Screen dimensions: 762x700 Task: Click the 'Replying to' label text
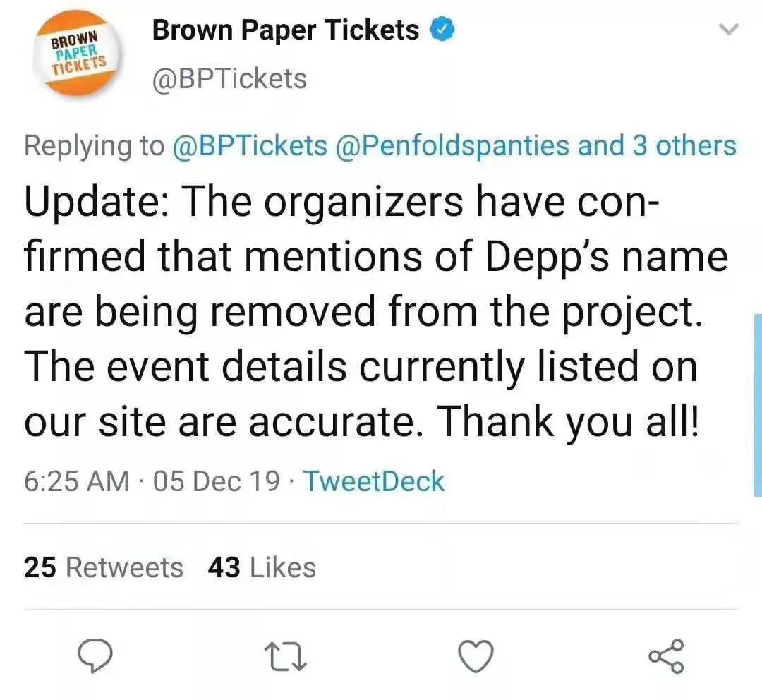(x=95, y=146)
